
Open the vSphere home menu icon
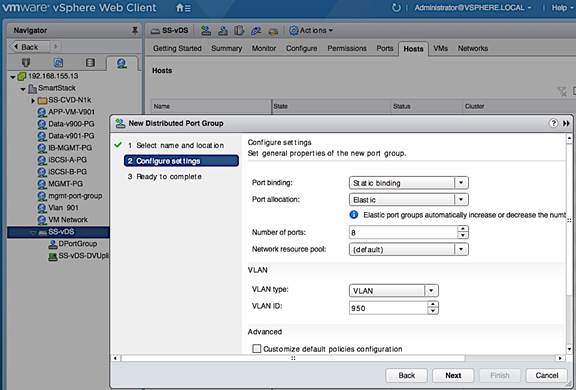coord(183,7)
